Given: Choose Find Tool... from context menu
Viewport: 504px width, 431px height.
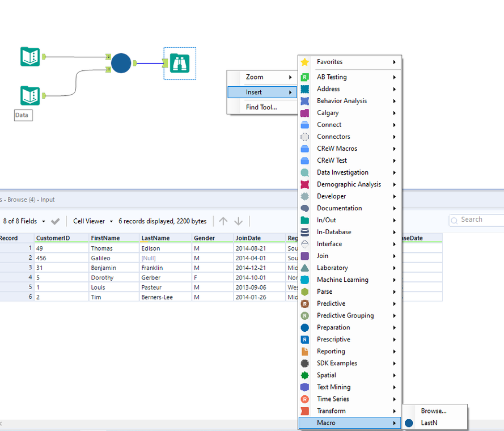Looking at the screenshot, I should pos(261,107).
